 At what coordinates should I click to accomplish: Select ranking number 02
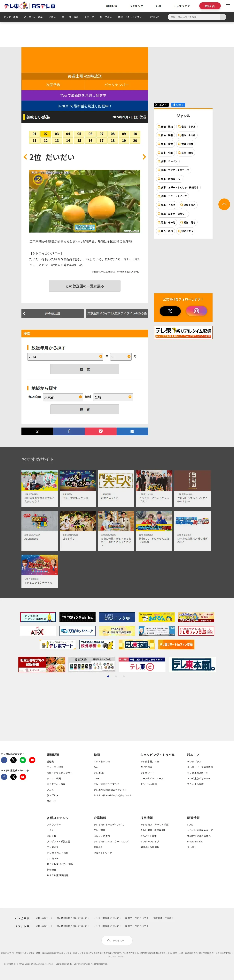(x=46, y=134)
